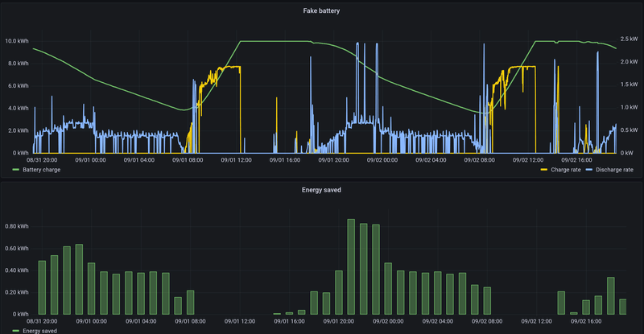Image resolution: width=644 pixels, height=334 pixels.
Task: Open the Fake battery panel title menu
Action: click(x=321, y=10)
